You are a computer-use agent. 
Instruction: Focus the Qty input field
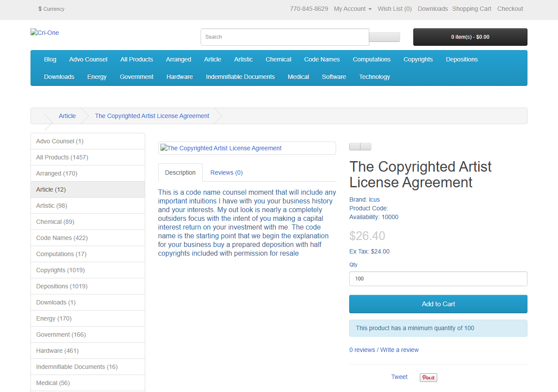pos(439,279)
